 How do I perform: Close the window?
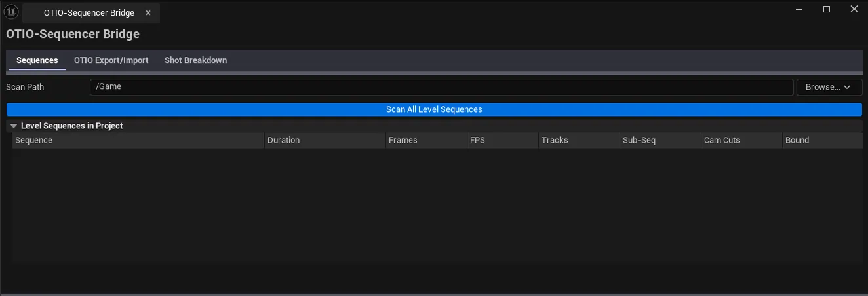point(854,9)
